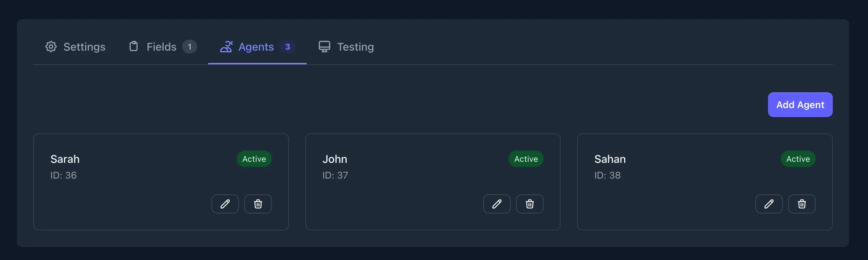Switch to the Settings tab
The width and height of the screenshot is (868, 260).
point(84,47)
